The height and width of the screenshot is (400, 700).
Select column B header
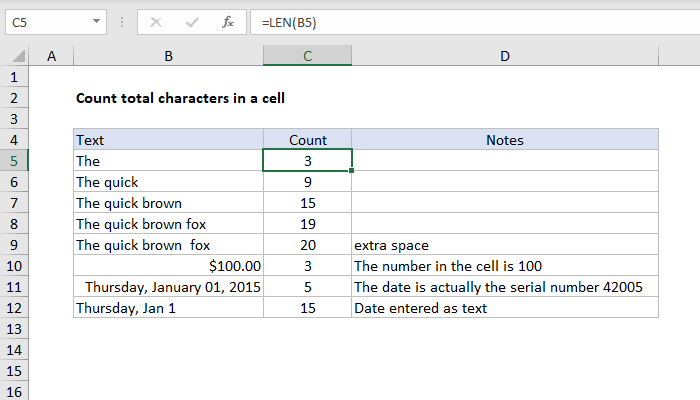(167, 56)
